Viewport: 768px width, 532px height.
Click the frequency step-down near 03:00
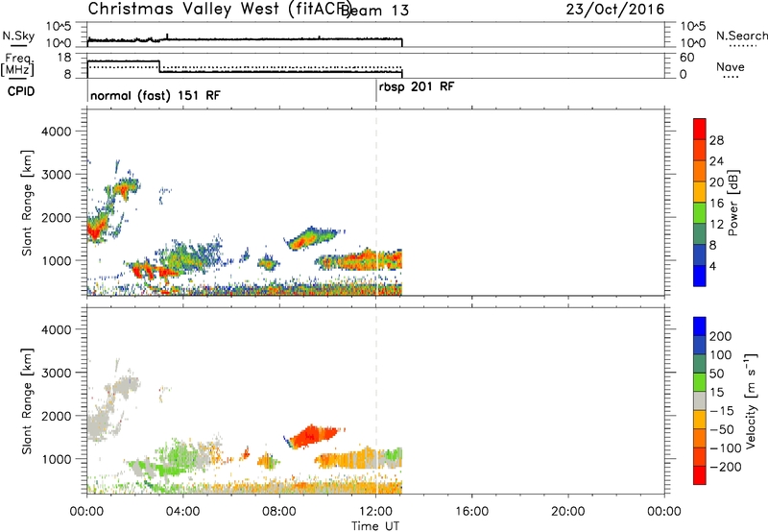pos(159,66)
